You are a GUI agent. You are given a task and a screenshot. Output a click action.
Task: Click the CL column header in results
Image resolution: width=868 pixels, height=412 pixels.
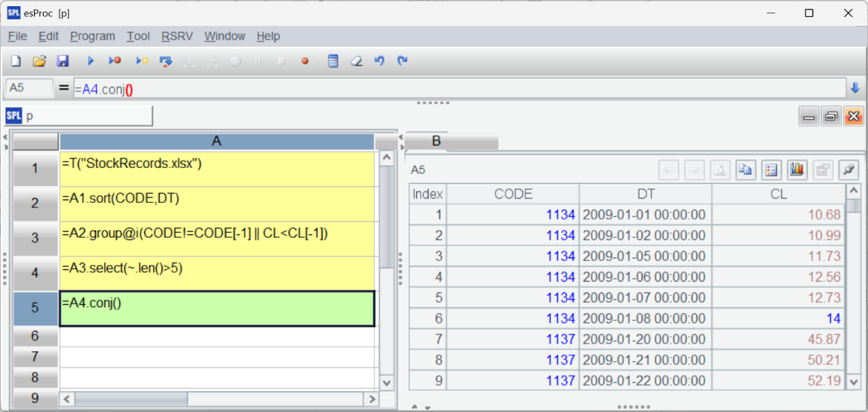(778, 194)
